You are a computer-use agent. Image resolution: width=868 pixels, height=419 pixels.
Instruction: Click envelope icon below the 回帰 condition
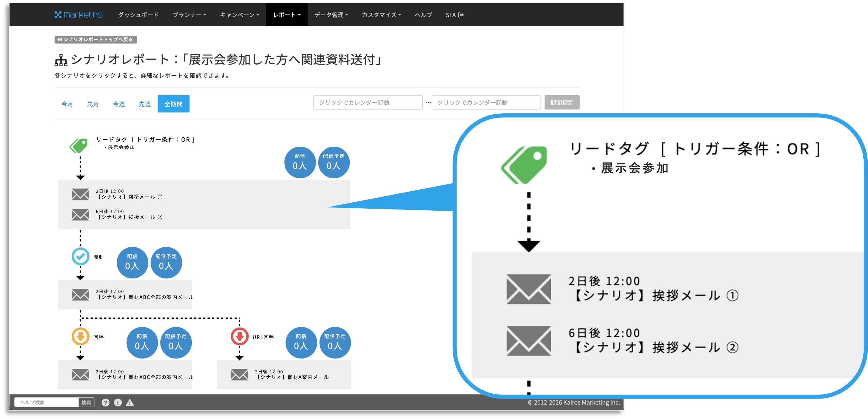(x=80, y=375)
